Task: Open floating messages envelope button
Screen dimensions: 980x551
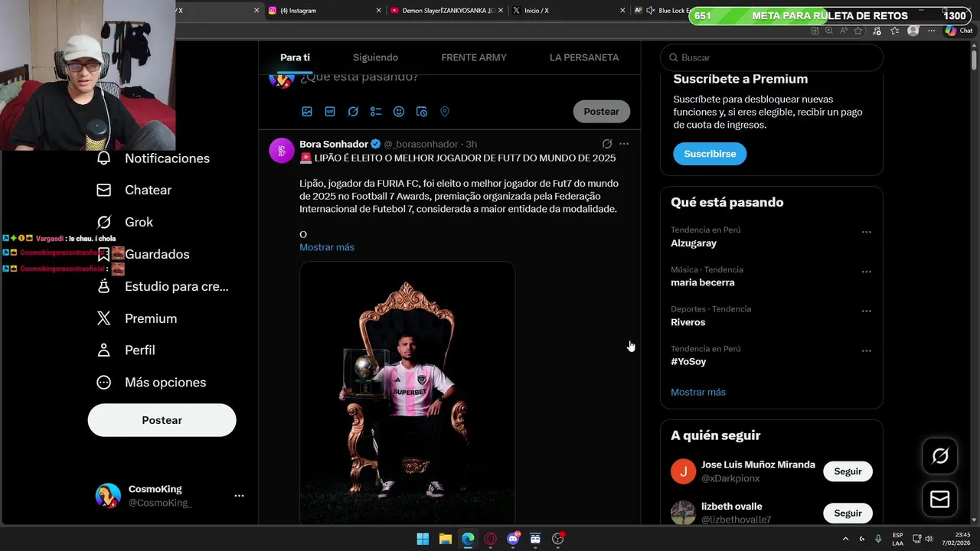Action: point(940,500)
